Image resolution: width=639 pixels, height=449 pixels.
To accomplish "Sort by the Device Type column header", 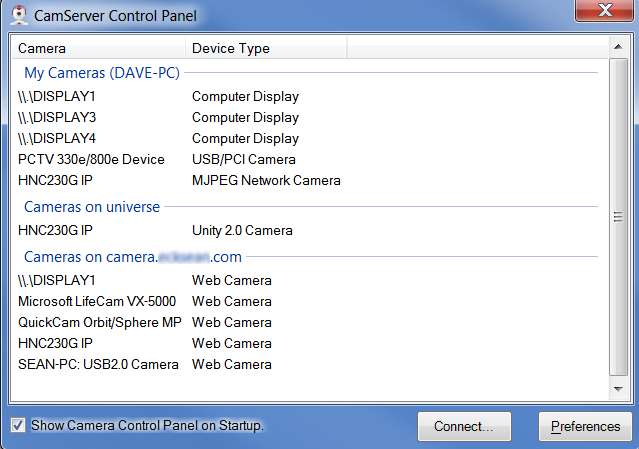I will click(265, 48).
